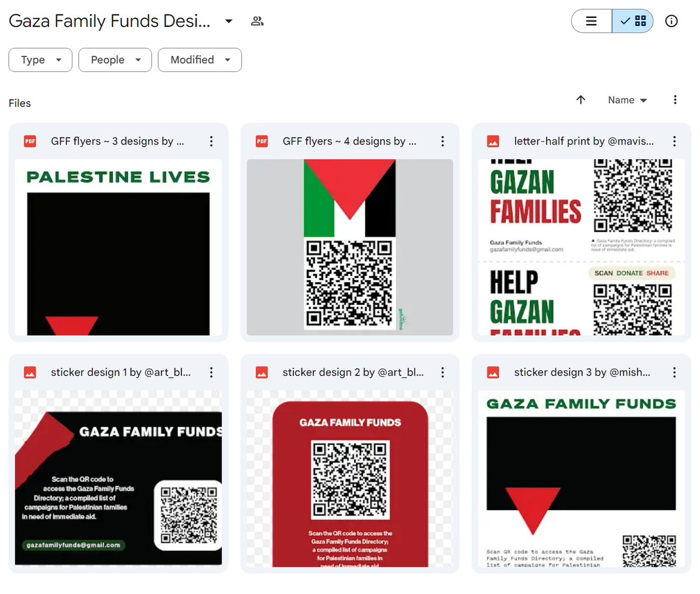The height and width of the screenshot is (594, 700).
Task: Click PDF icon of GFF flyers 3 designs
Action: click(x=30, y=141)
